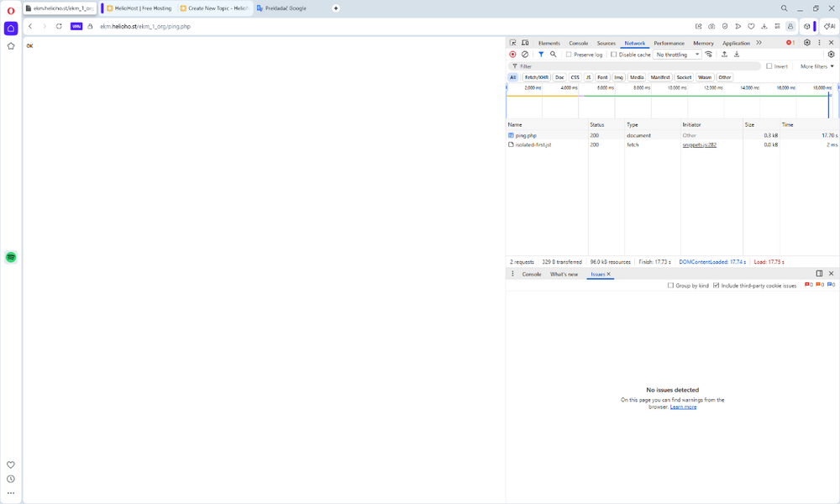The image size is (840, 504).
Task: Open the network search magnifier icon
Action: tap(554, 55)
